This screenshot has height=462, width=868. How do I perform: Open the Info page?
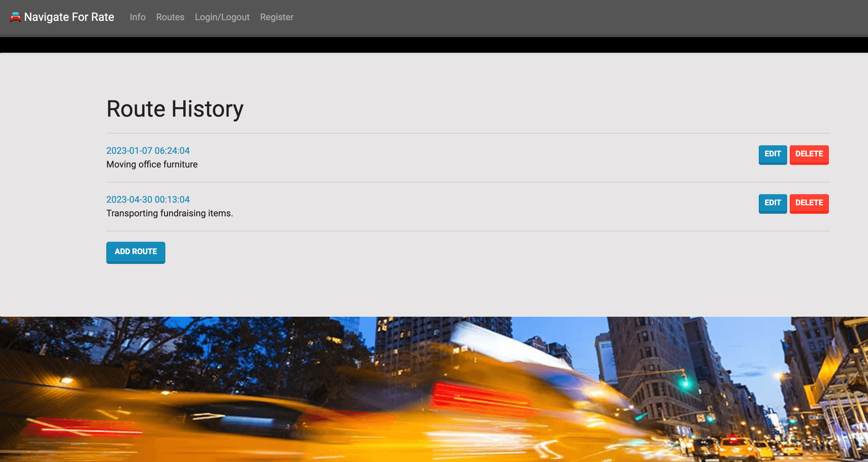pos(138,17)
